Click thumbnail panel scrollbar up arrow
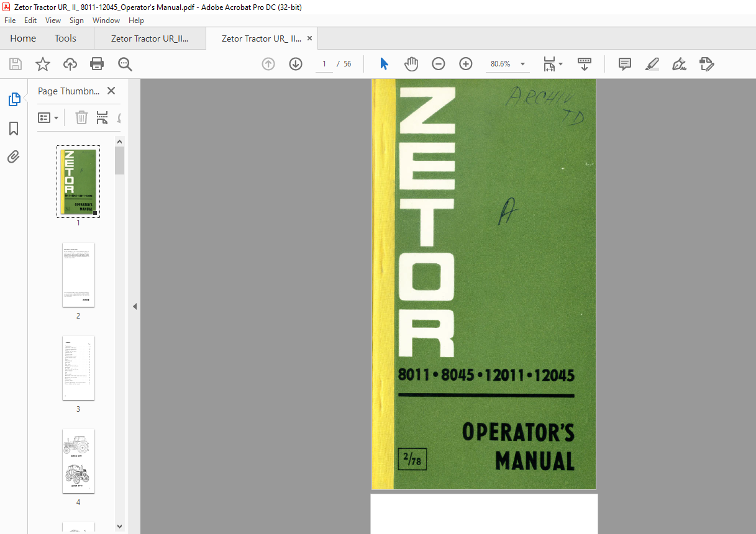 [120, 142]
